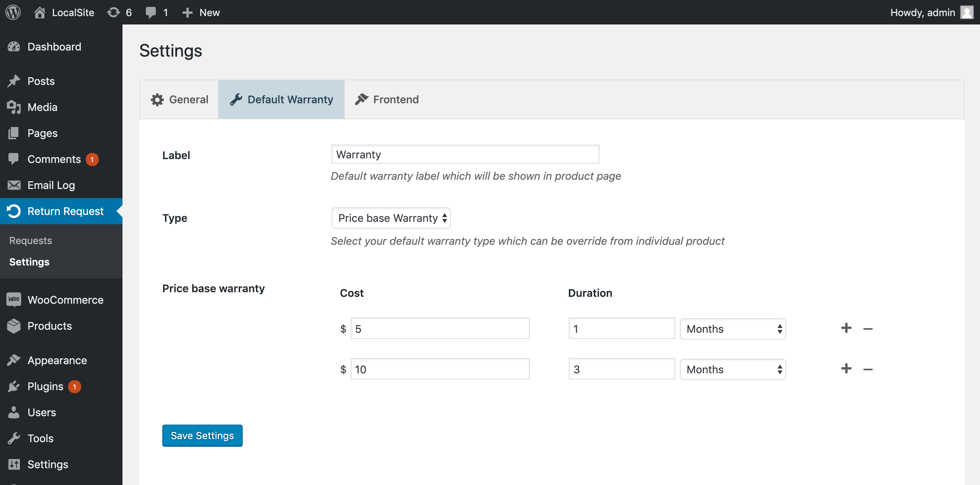Open the Type dropdown Price base Warranty
The image size is (980, 485).
click(391, 218)
